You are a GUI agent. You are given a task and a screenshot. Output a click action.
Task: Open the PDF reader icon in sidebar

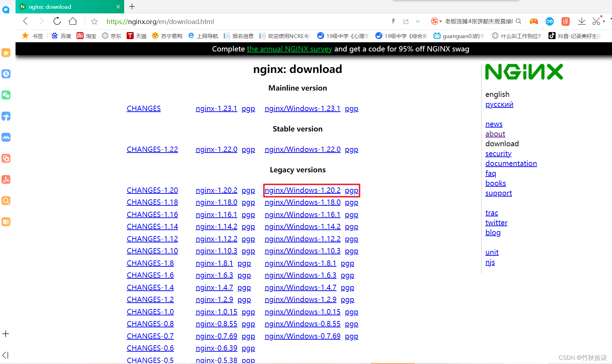(x=6, y=179)
